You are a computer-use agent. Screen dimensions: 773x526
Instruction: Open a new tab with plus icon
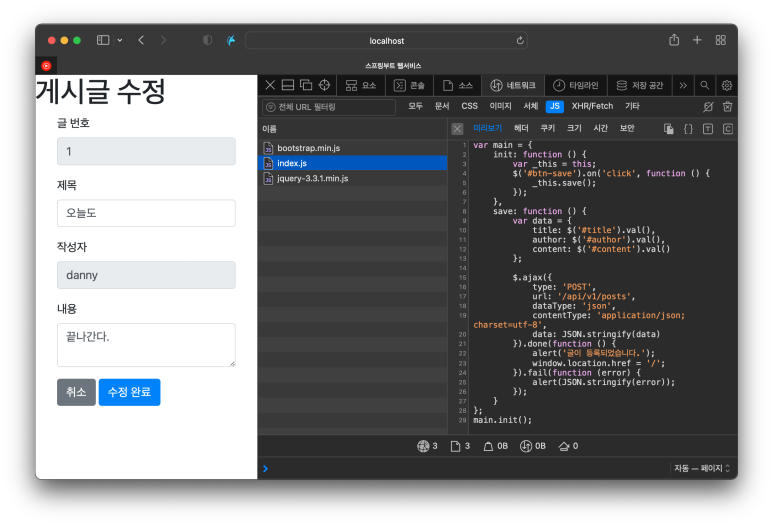coord(697,40)
